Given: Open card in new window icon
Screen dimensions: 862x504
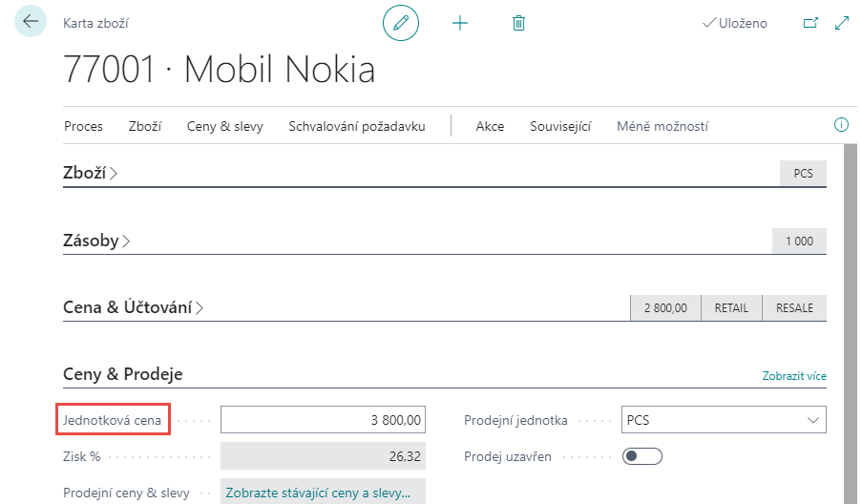Looking at the screenshot, I should (x=810, y=23).
